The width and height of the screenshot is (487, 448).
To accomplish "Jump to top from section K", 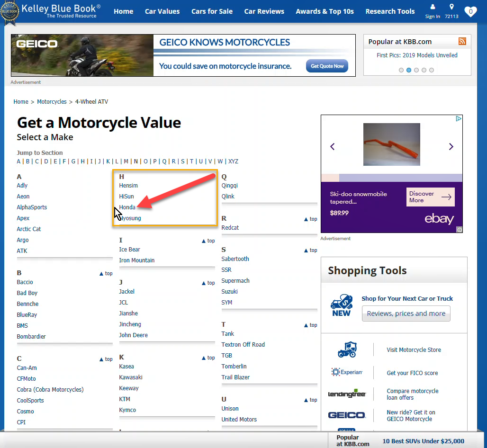I will 208,358.
